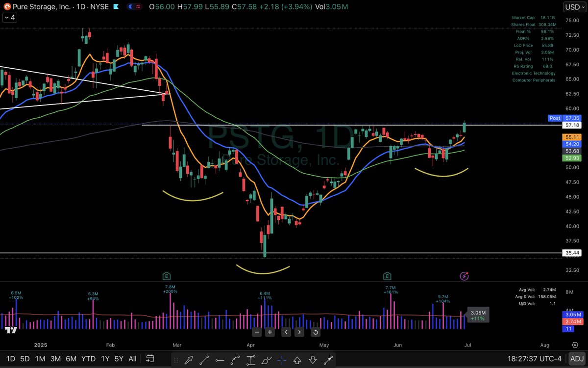This screenshot has height=368, width=588.
Task: Select the 3M time range
Action: point(55,359)
